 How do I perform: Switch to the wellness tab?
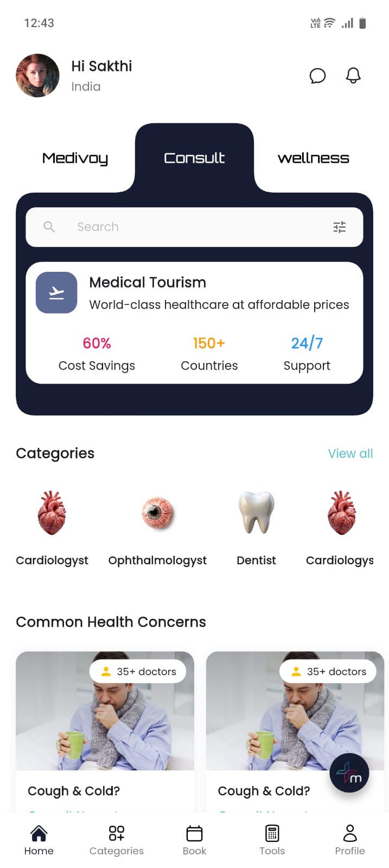(313, 158)
